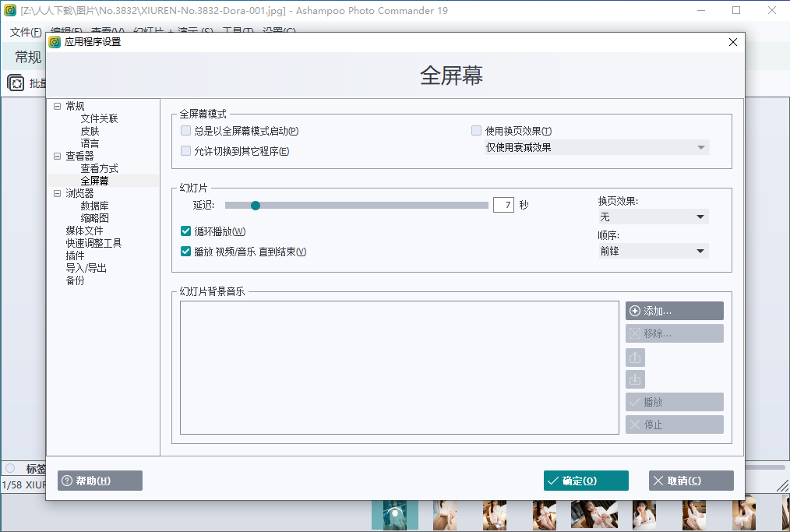The image size is (790, 532).
Task: Enable the page transition effects (使用换页效果) checkbox
Action: click(x=476, y=131)
